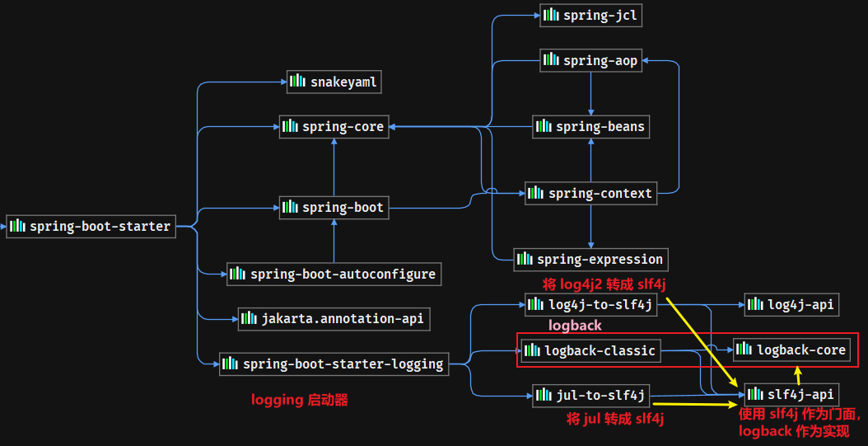Viewport: 868px width, 446px height.
Task: Select the spring-aop dependency node
Action: [x=591, y=60]
